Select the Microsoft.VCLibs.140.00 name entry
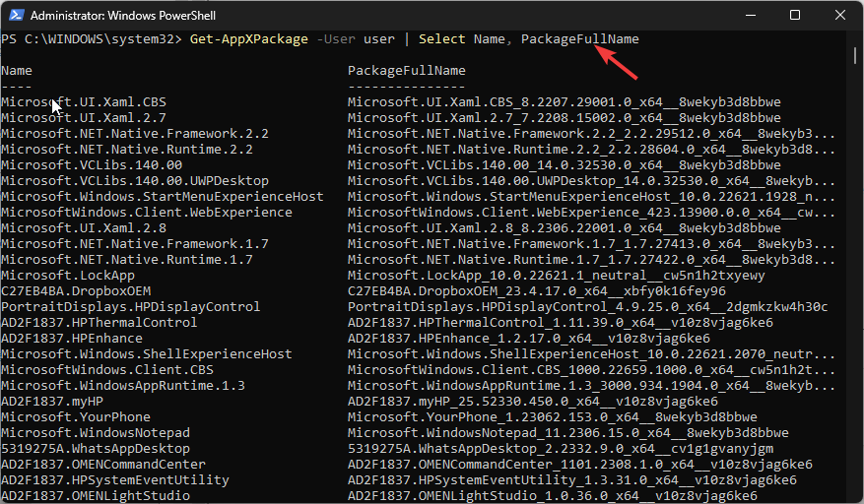The height and width of the screenshot is (504, 864). pos(92,164)
